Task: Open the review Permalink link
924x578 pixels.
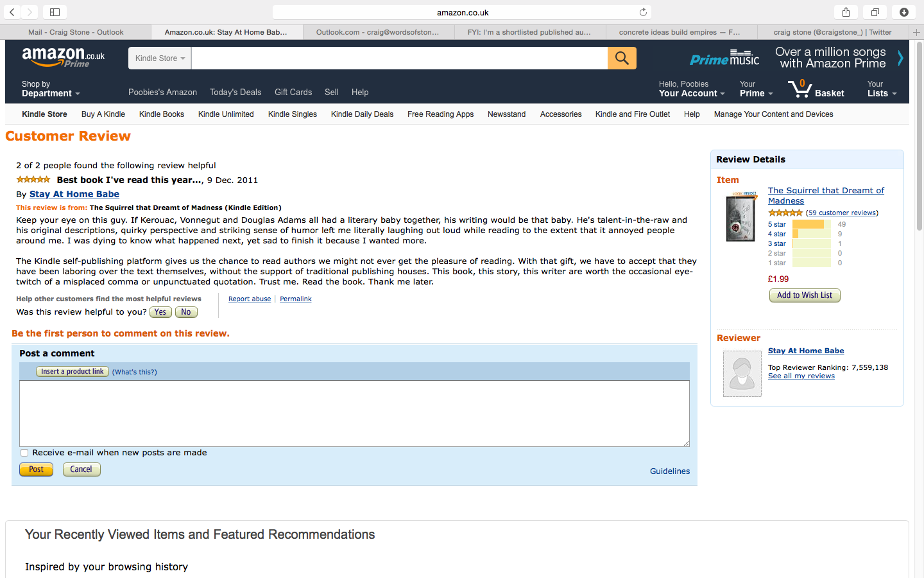Action: [x=296, y=299]
